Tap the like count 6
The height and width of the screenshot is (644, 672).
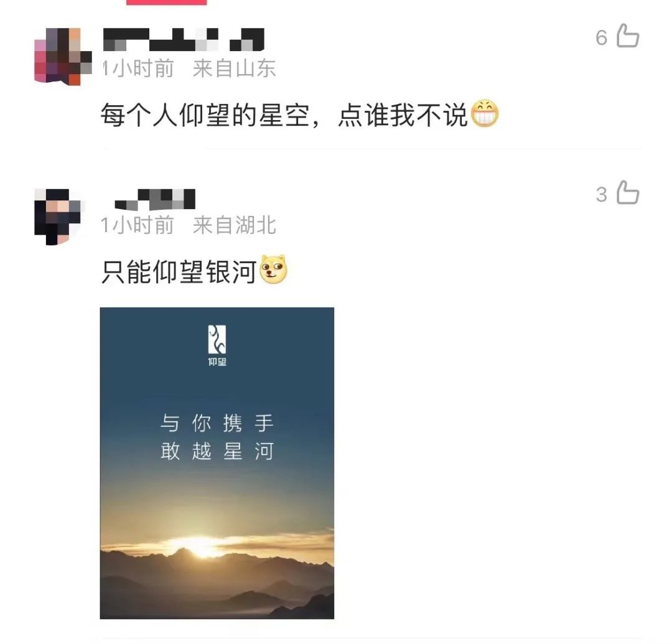coord(601,38)
